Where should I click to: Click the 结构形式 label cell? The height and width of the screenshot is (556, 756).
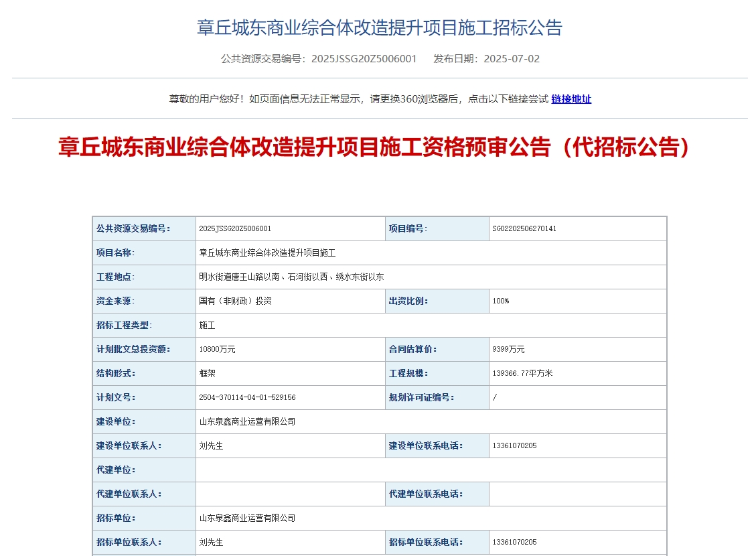coord(144,373)
